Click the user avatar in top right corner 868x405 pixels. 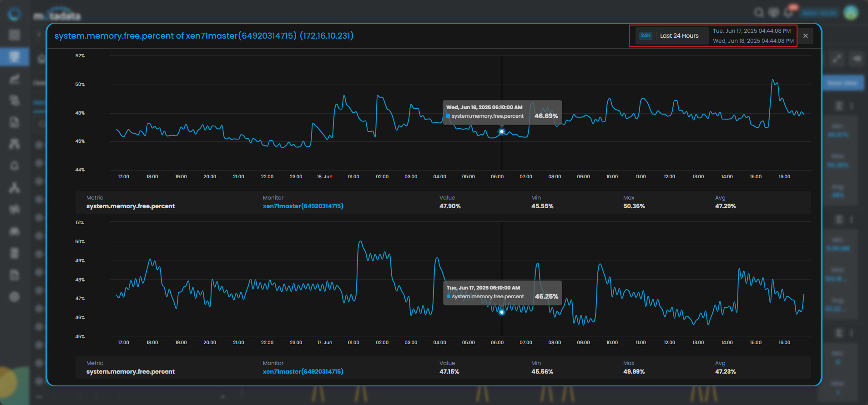850,13
